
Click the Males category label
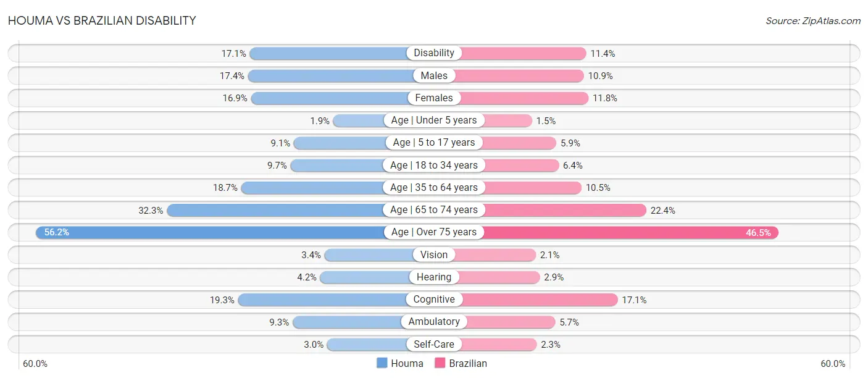point(434,75)
